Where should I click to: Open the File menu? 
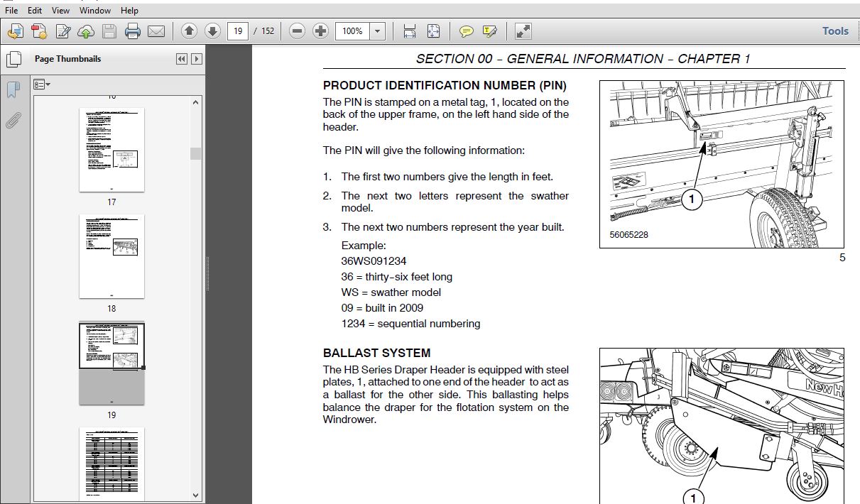pos(11,11)
